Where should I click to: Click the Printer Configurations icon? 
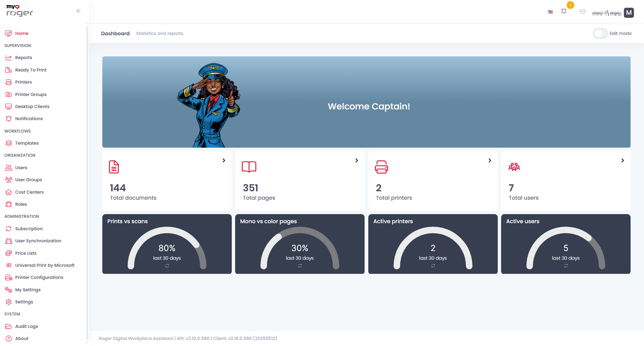pos(9,278)
